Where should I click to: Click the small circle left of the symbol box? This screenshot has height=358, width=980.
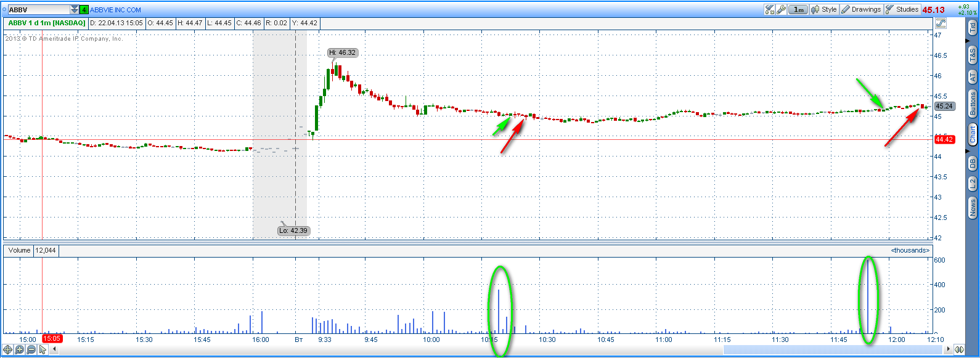(4, 10)
